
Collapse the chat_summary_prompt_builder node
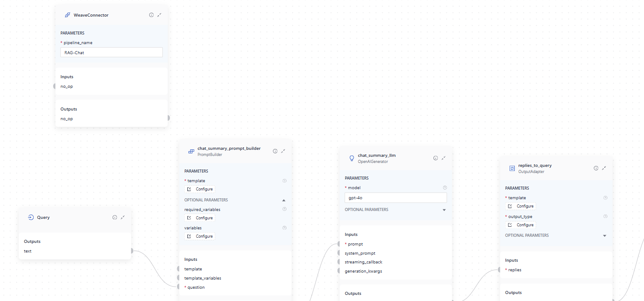point(283,151)
